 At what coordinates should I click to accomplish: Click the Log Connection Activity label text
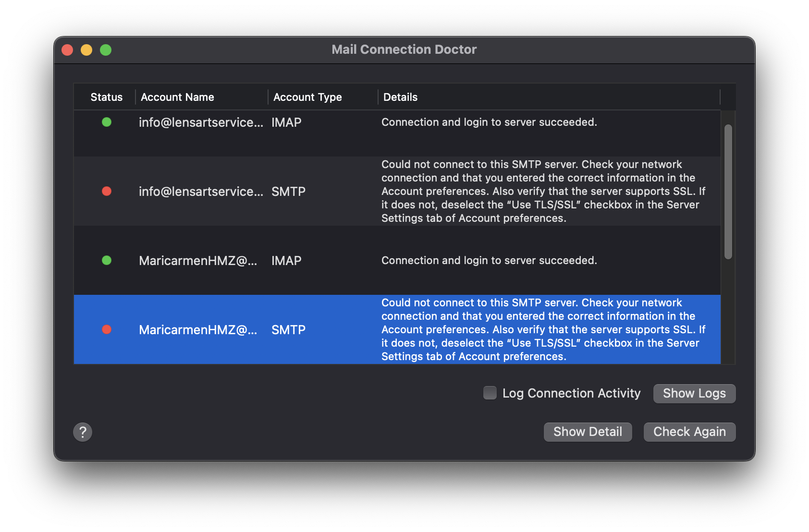point(571,393)
